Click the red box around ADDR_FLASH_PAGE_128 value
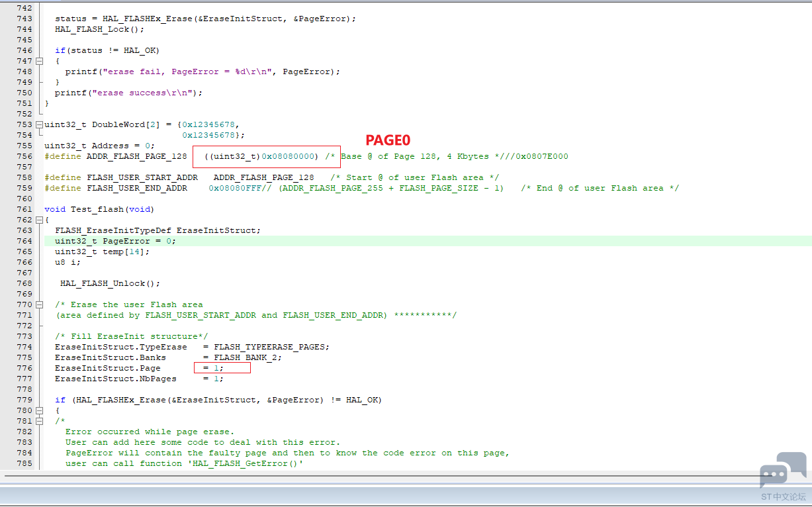 (266, 156)
